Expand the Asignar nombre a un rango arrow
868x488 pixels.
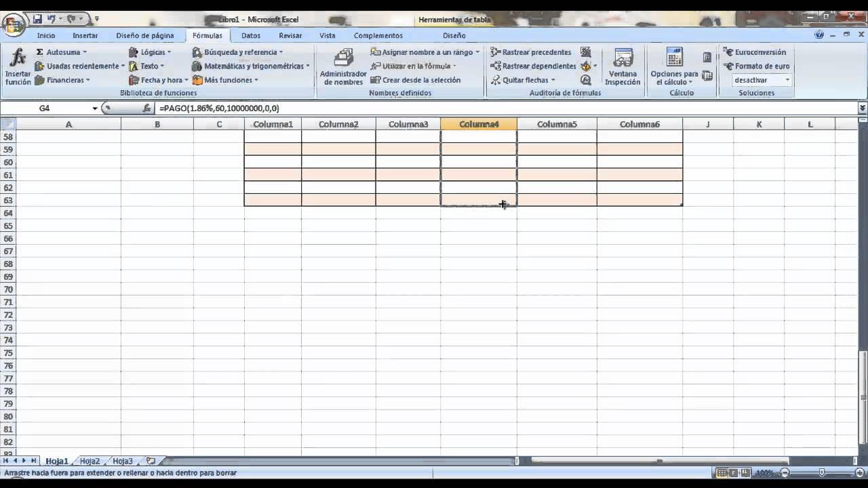click(x=477, y=52)
